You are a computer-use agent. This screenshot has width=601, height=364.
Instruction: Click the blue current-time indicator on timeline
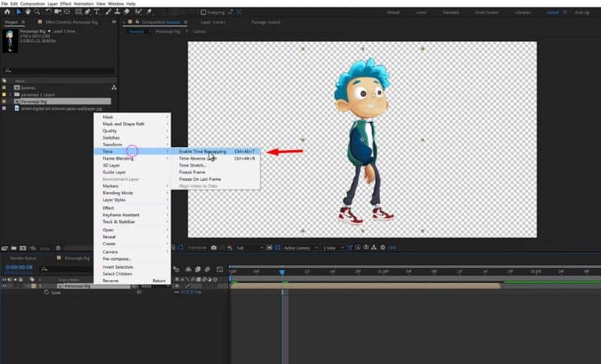click(282, 272)
